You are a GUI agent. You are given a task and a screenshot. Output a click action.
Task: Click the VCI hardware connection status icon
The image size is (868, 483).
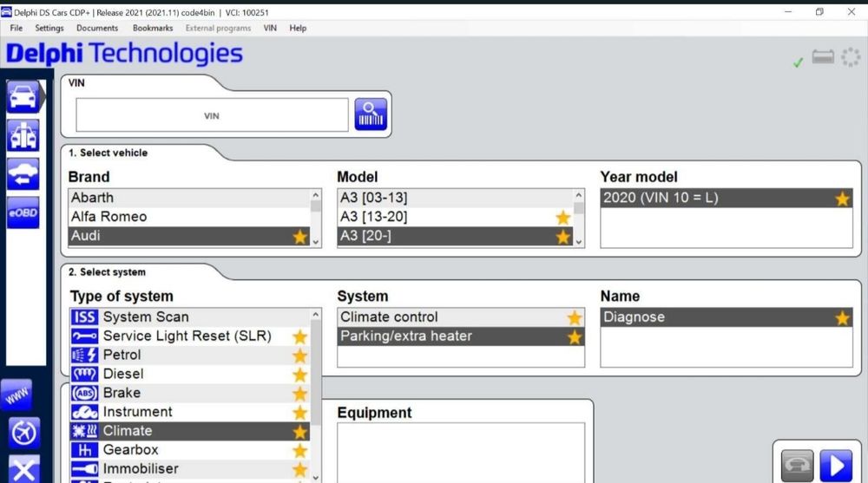pos(823,56)
